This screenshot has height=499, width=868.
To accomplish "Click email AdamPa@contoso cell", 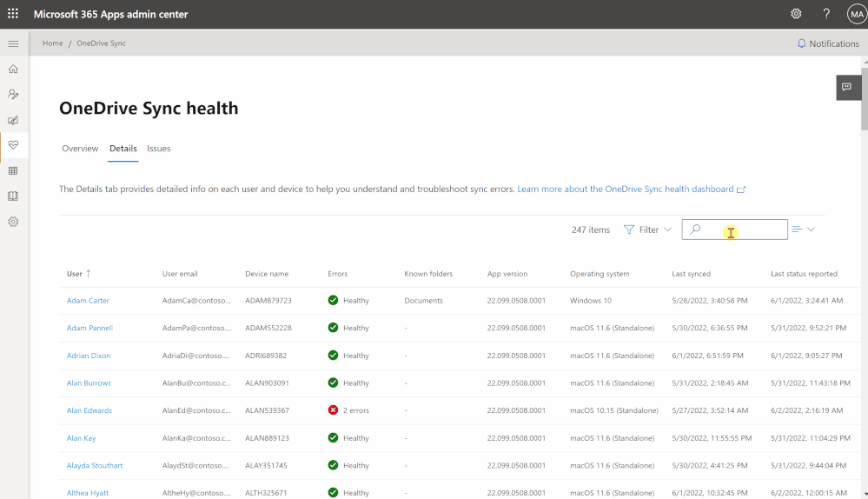I will (197, 328).
